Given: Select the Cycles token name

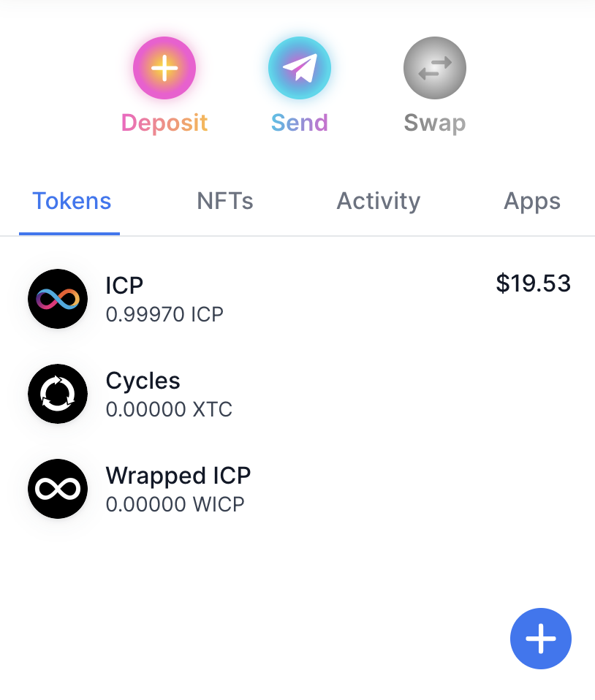Looking at the screenshot, I should coord(143,381).
